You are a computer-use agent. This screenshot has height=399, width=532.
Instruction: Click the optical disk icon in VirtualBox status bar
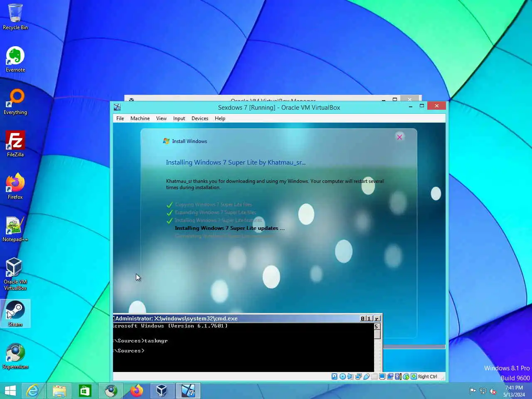coord(342,377)
